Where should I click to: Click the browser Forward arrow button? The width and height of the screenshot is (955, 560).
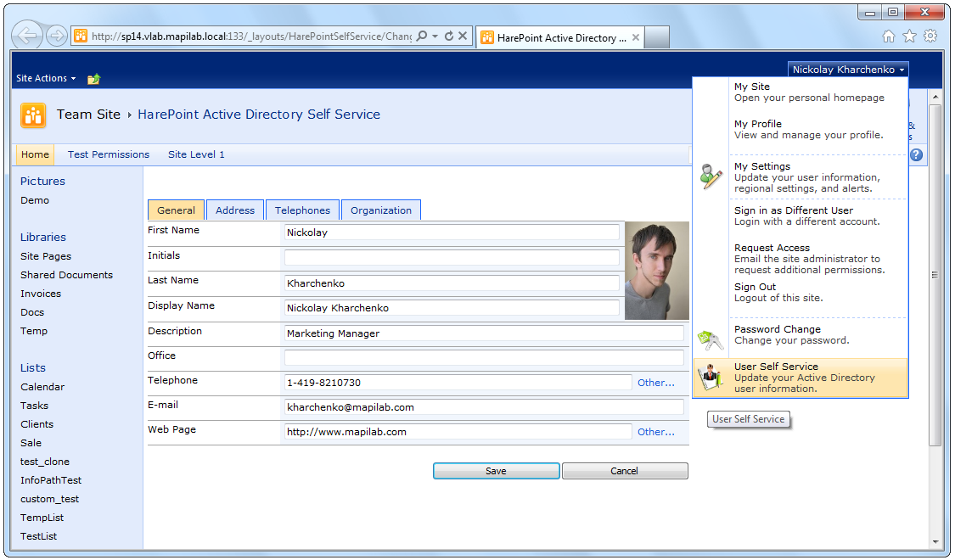pos(57,36)
